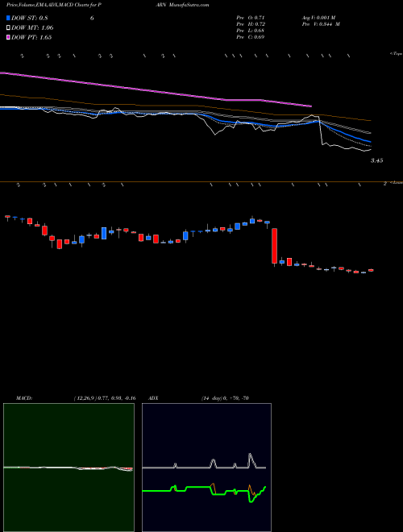Click the last red candlestick on the right

click(371, 270)
